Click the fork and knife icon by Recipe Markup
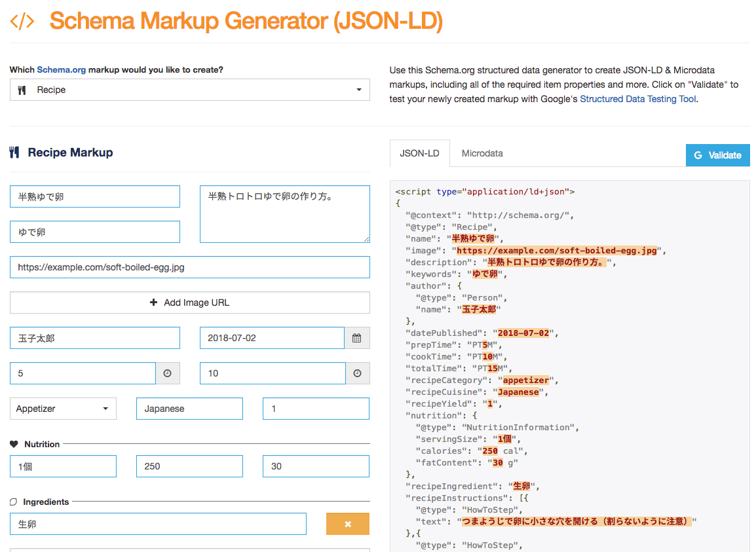 pyautogui.click(x=14, y=153)
